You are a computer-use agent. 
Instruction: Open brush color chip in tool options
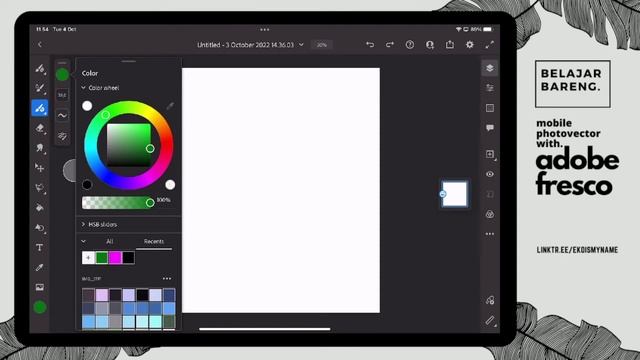(62, 74)
